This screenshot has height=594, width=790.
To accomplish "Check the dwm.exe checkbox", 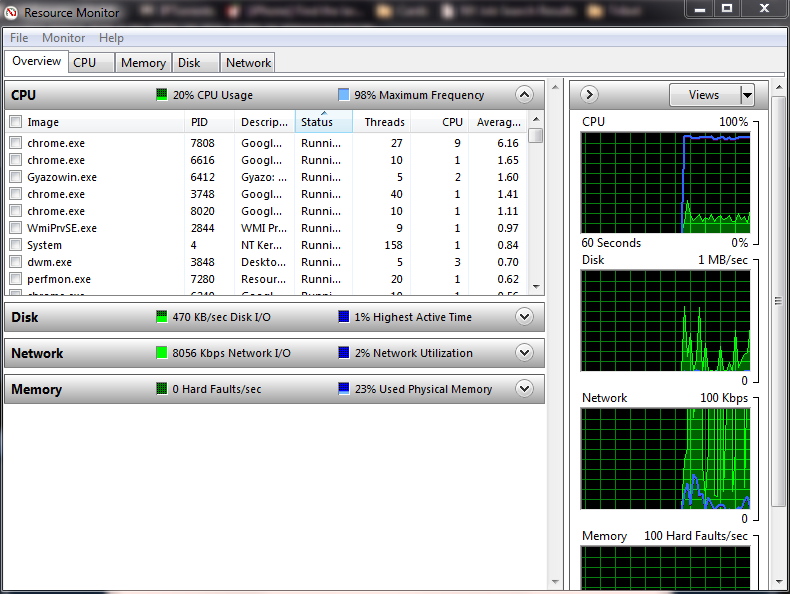I will tap(16, 261).
